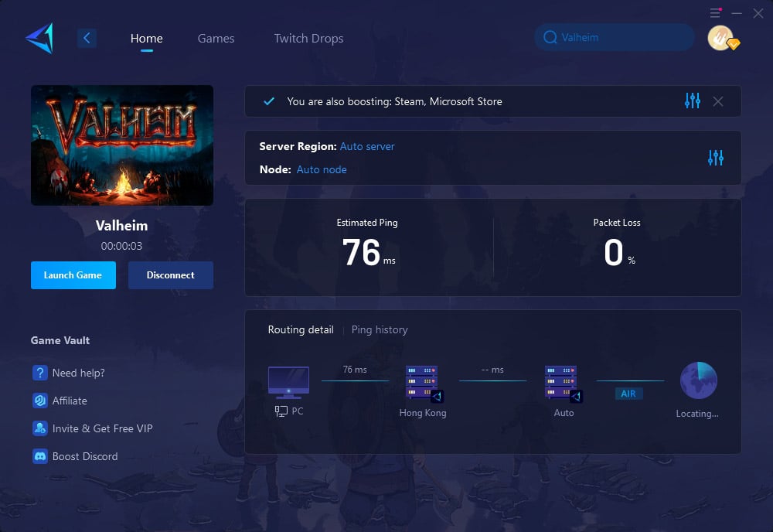Open the Twitch Drops tab

click(x=308, y=39)
